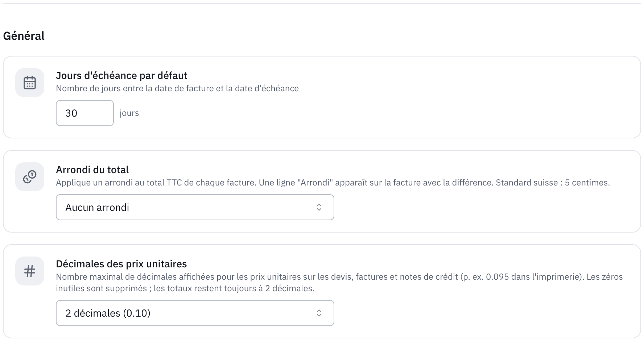This screenshot has width=644, height=342.
Task: Click the "Général" section heading
Action: click(24, 36)
